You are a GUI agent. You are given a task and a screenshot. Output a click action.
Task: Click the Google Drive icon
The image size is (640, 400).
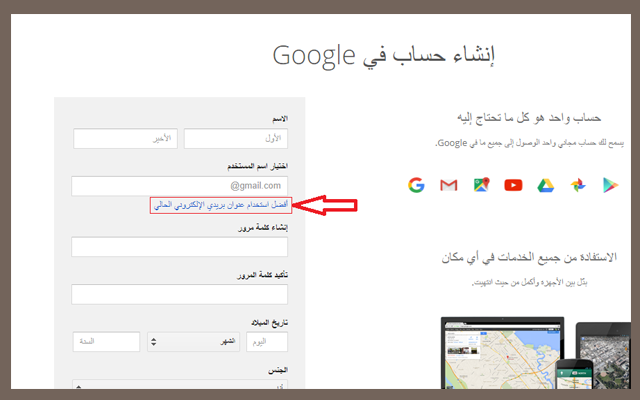[x=545, y=185]
